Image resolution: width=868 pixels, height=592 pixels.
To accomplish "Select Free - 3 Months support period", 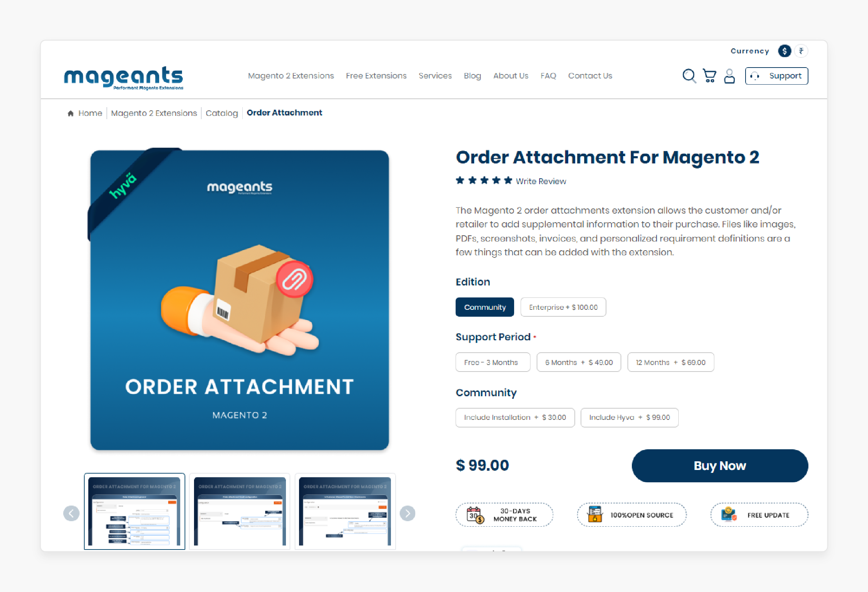I will [x=492, y=361].
